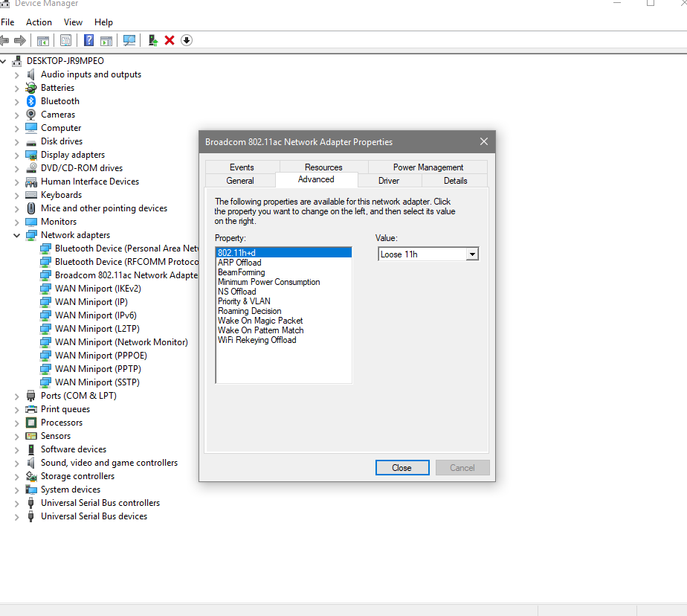Expand the Computer category
687x616 pixels.
pyautogui.click(x=16, y=129)
